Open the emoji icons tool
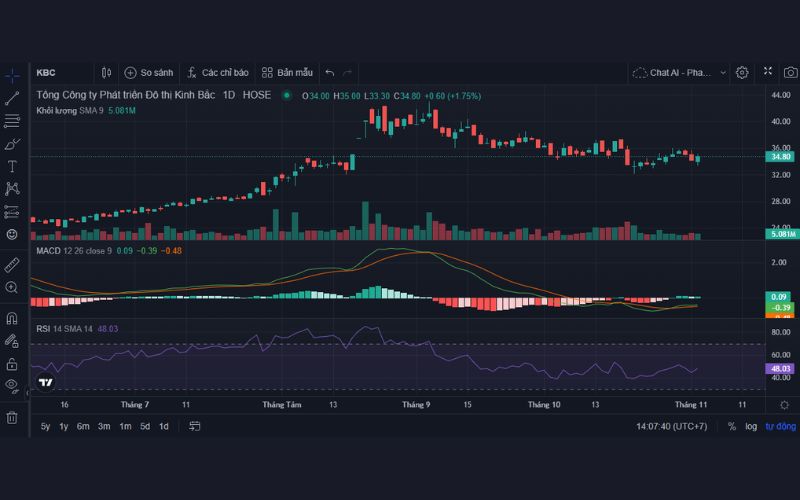This screenshot has height=500, width=800. (x=12, y=234)
